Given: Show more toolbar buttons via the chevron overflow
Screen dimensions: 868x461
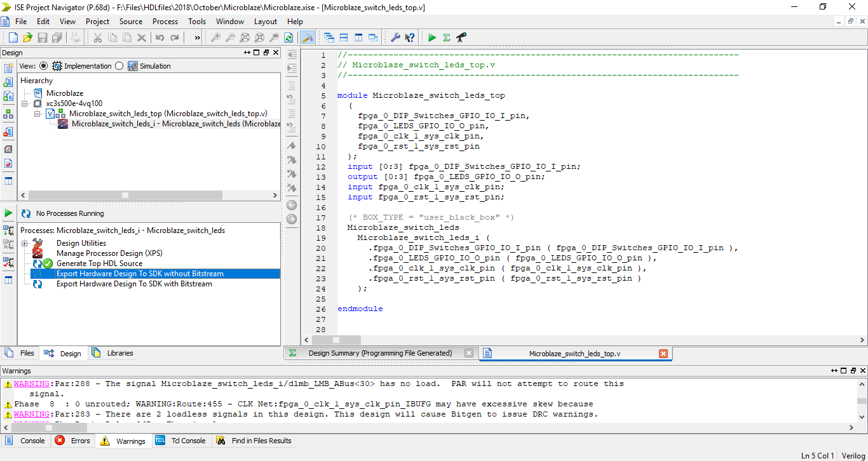Looking at the screenshot, I should [197, 37].
